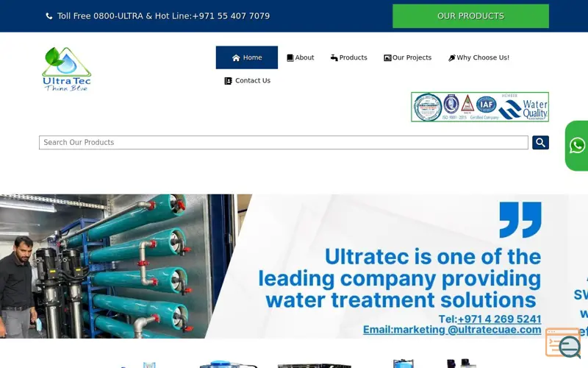Click the Water Quality Association member logo

(523, 107)
